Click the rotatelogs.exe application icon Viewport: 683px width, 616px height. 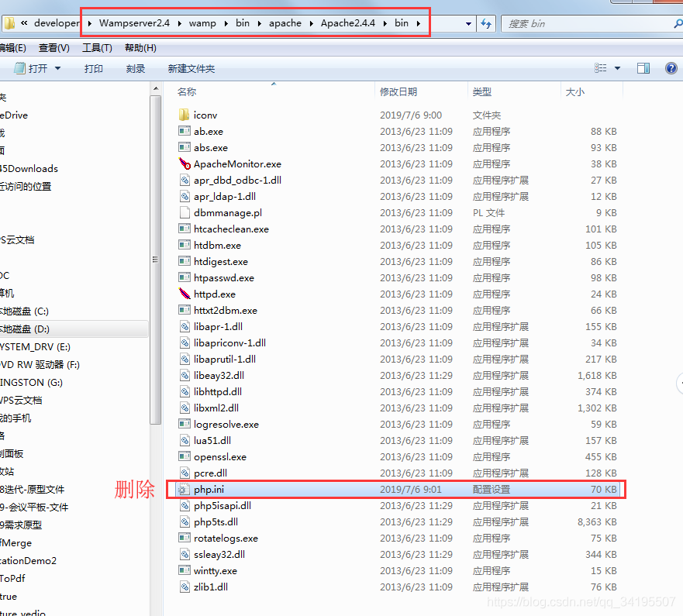185,538
